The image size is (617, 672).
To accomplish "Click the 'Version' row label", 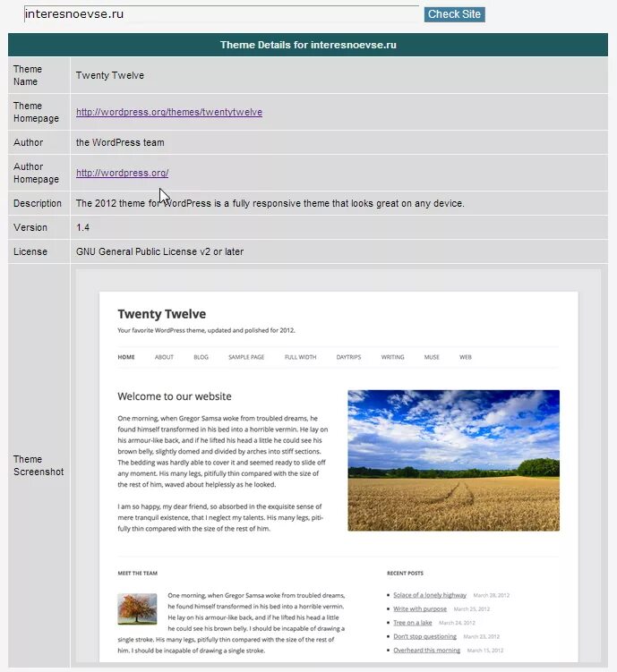I will tap(30, 227).
